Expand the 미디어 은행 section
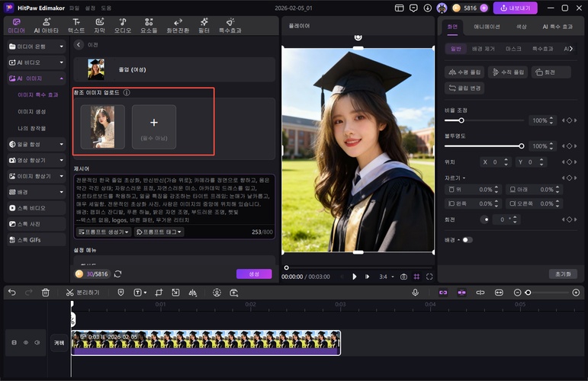The image size is (588, 381). 36,46
